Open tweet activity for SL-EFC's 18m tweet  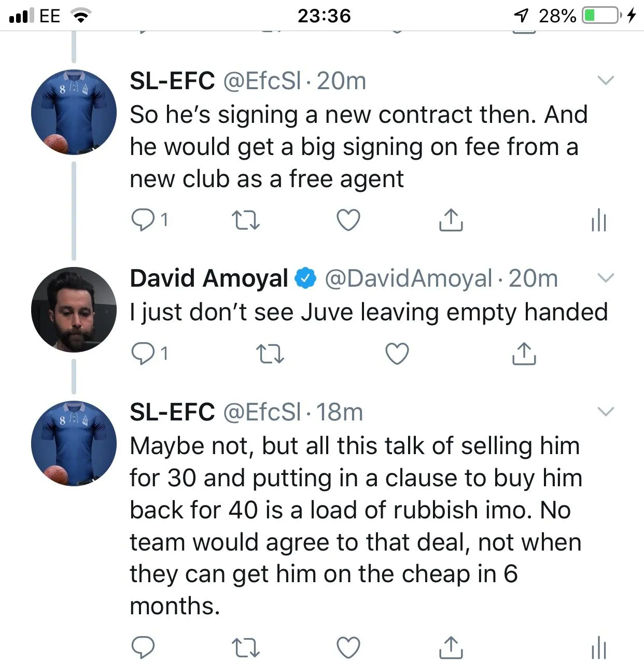598,647
